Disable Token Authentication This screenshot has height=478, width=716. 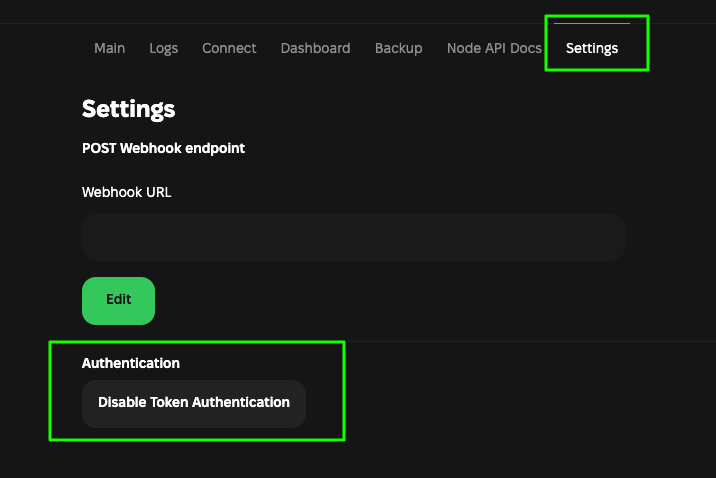[194, 403]
